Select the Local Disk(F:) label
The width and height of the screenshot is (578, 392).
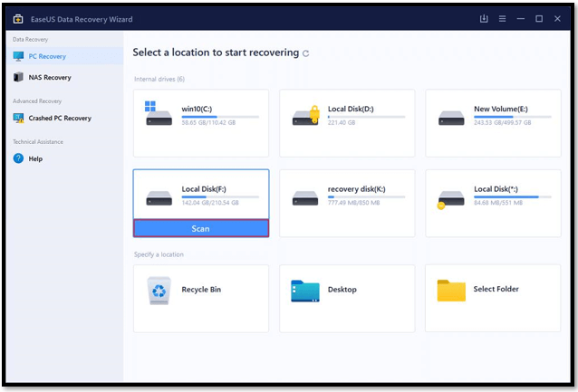[204, 189]
